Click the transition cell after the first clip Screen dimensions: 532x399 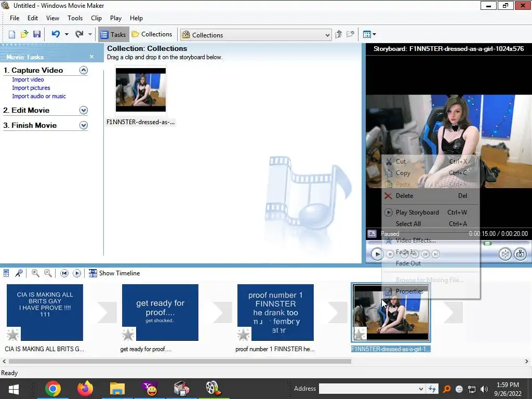coord(107,312)
